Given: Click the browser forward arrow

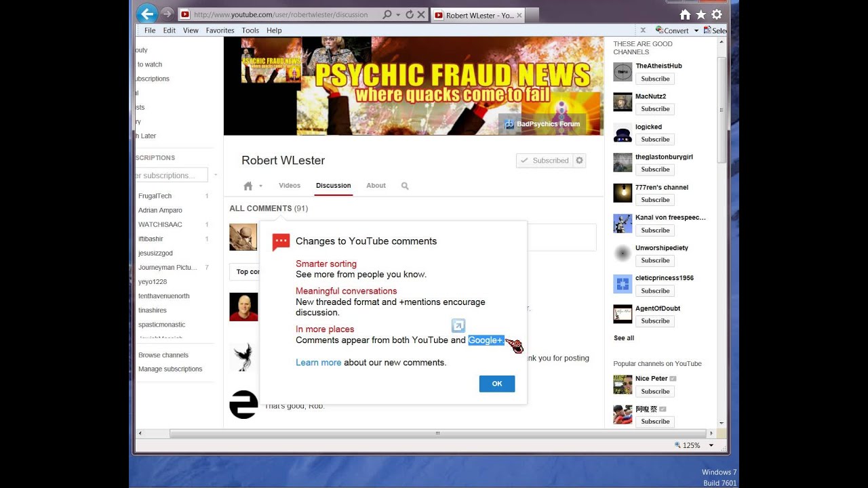Looking at the screenshot, I should click(x=167, y=14).
